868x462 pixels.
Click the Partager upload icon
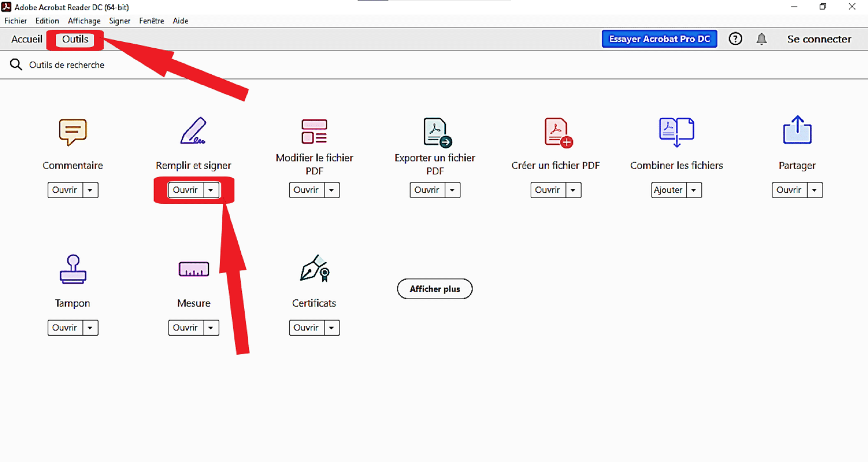point(797,130)
